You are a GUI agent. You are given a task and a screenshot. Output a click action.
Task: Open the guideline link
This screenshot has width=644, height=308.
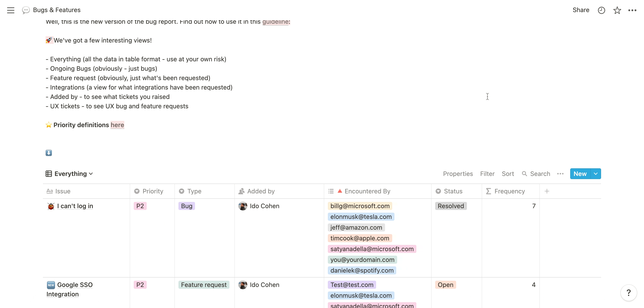click(x=275, y=22)
